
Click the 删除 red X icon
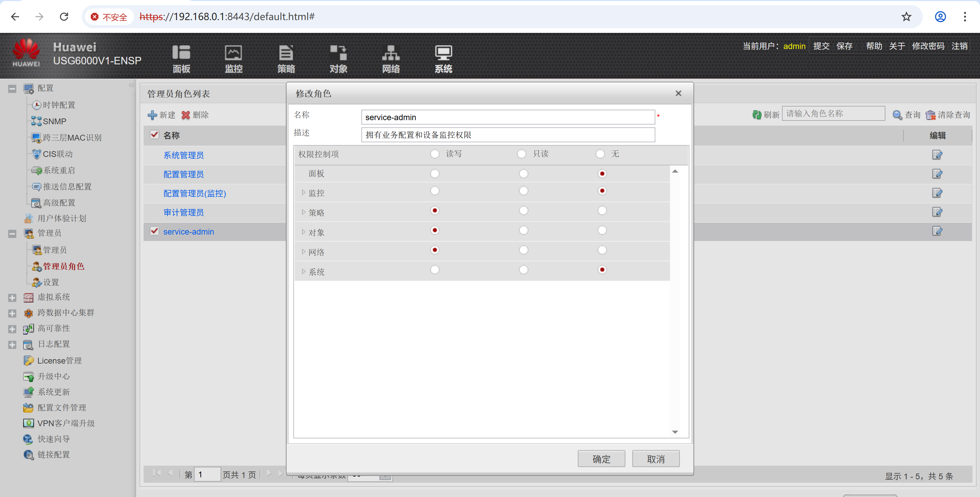(x=186, y=115)
